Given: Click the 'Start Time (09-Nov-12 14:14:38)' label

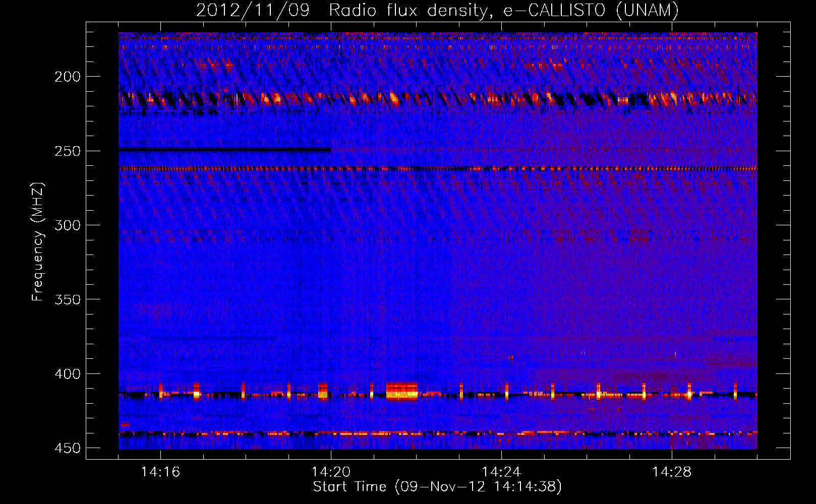Looking at the screenshot, I should pyautogui.click(x=437, y=487).
